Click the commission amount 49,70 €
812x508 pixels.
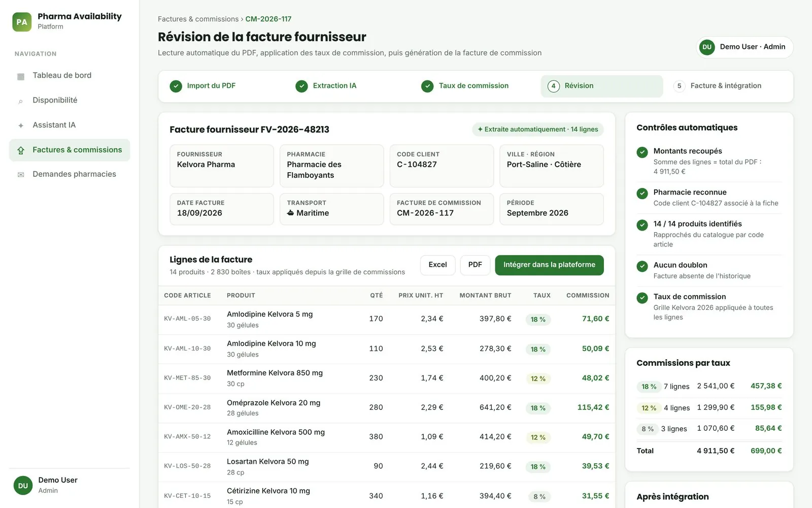(x=595, y=437)
